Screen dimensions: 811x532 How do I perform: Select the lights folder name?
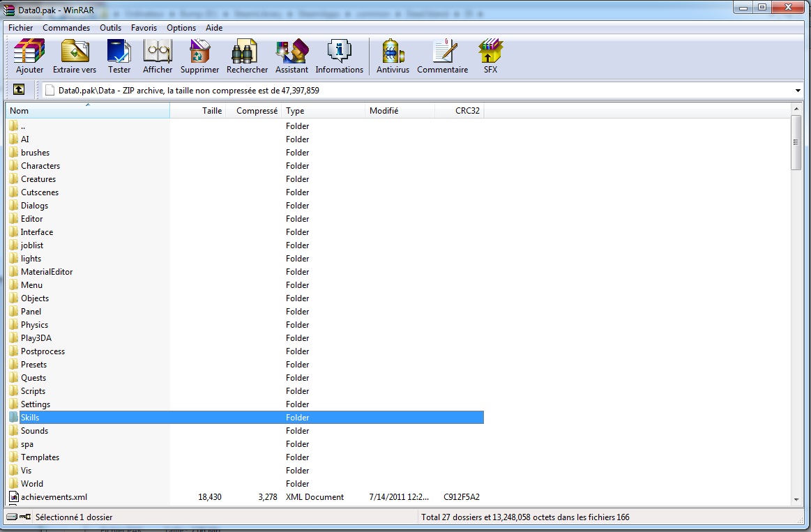(x=31, y=259)
